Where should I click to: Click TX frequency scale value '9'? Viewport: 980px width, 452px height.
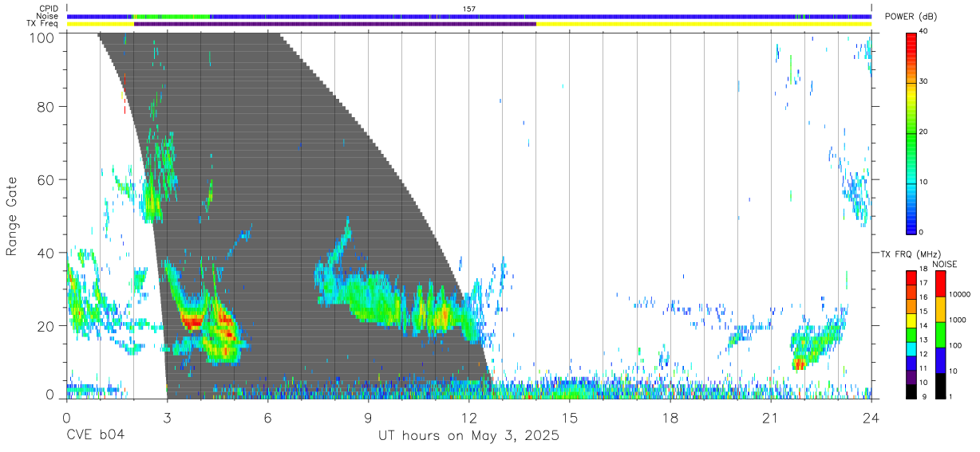tap(923, 396)
